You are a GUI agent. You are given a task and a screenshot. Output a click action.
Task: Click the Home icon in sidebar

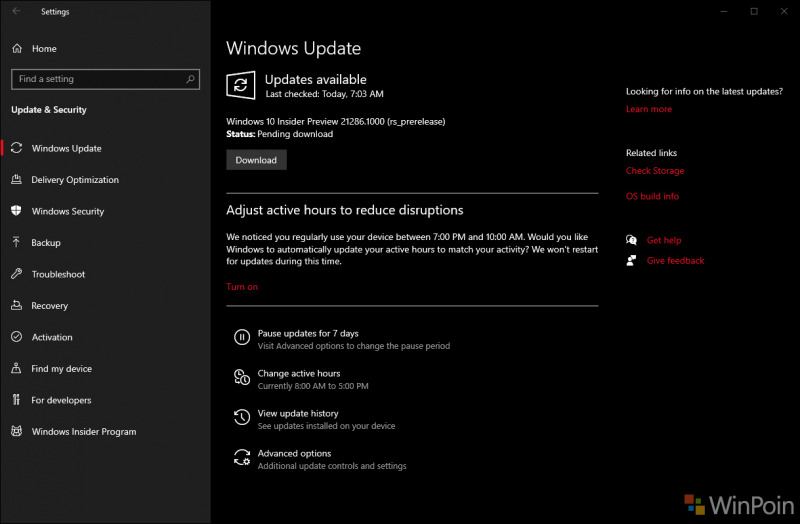[x=17, y=48]
